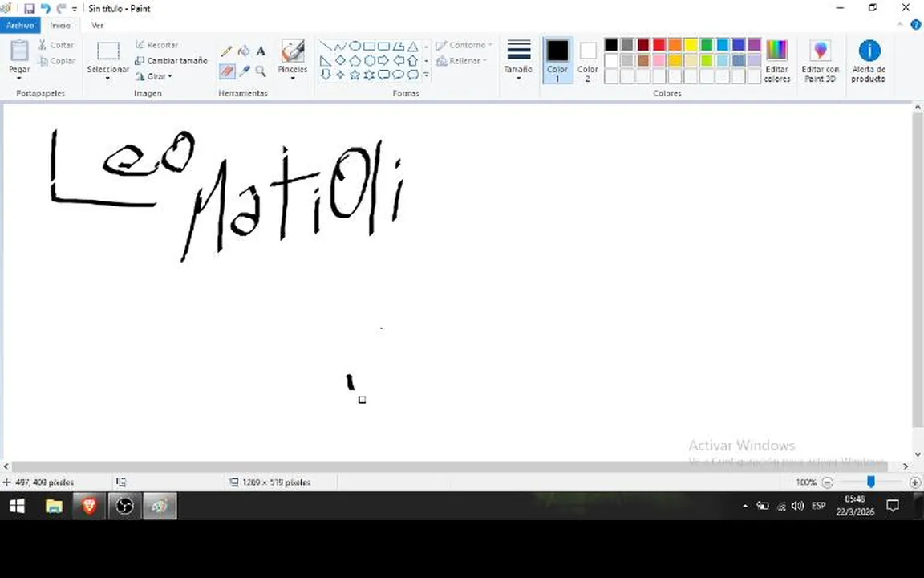
Task: Activate Color 2 selector
Action: coord(587,60)
